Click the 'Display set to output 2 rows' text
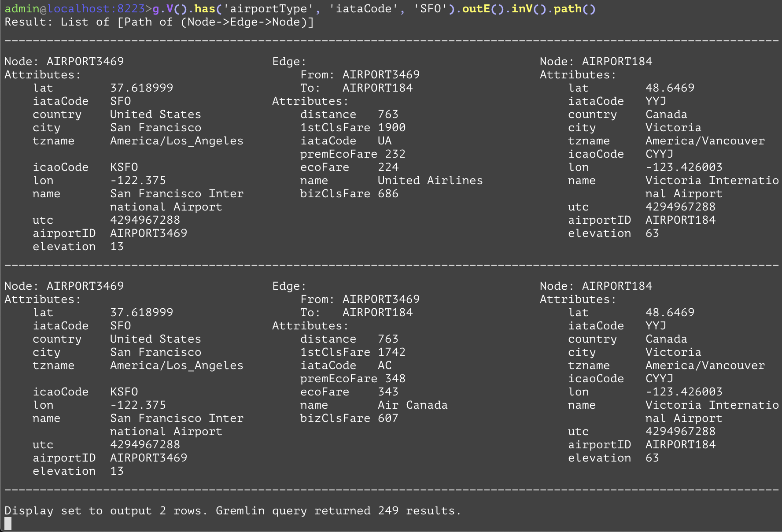 tap(103, 511)
